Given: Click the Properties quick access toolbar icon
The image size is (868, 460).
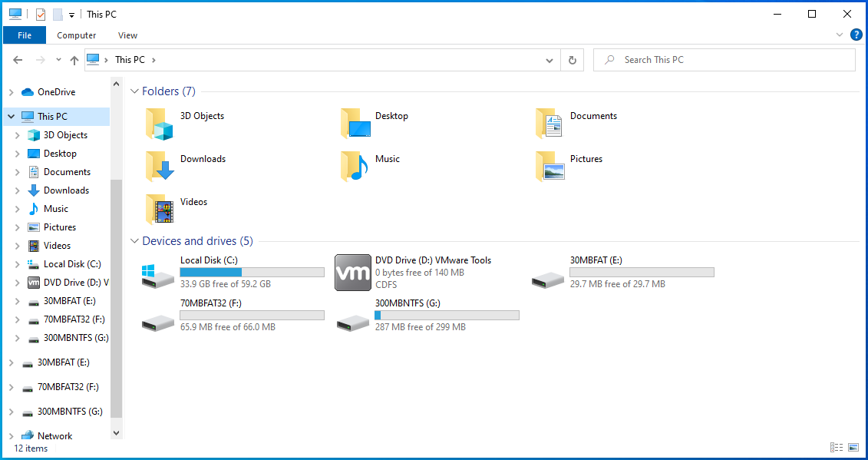Looking at the screenshot, I should pyautogui.click(x=41, y=15).
